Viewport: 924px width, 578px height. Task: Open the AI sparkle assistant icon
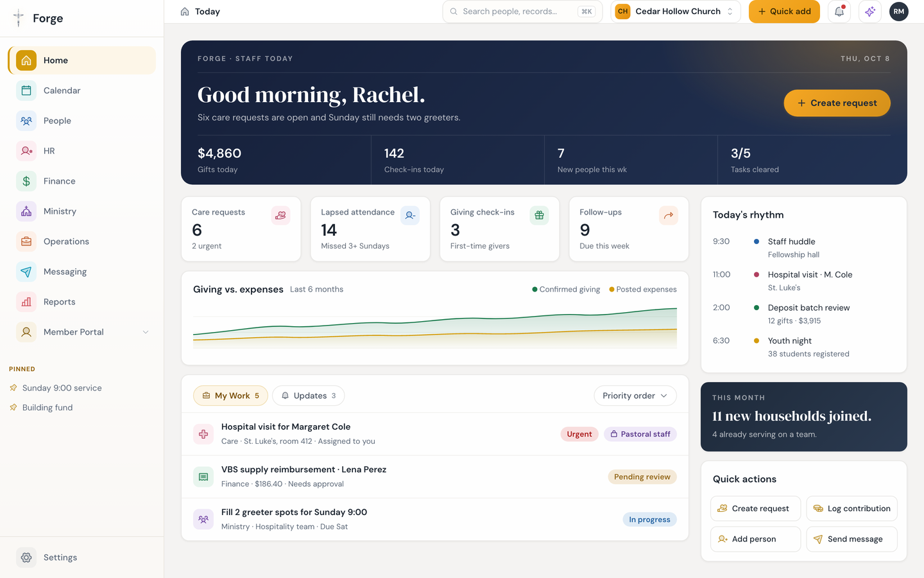tap(870, 12)
